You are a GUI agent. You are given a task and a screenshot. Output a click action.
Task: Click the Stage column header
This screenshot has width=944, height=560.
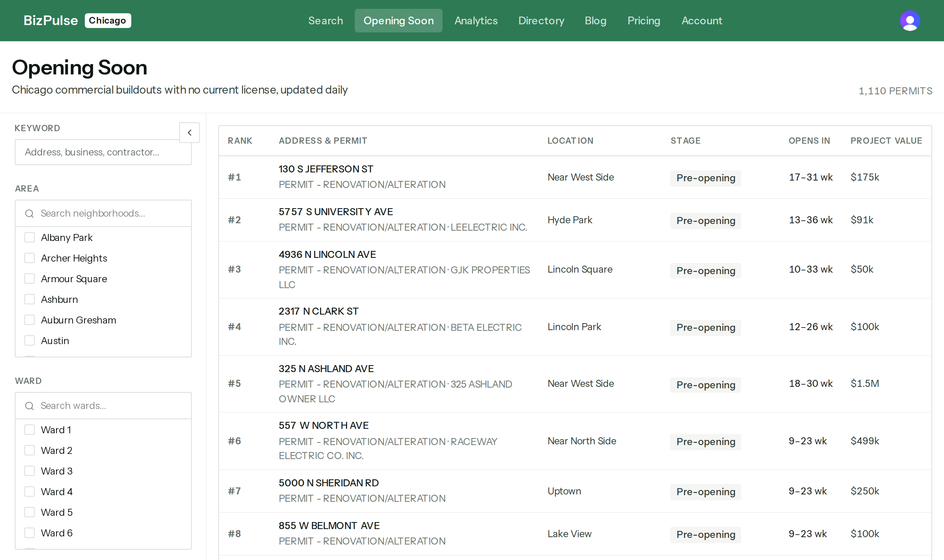coord(686,141)
